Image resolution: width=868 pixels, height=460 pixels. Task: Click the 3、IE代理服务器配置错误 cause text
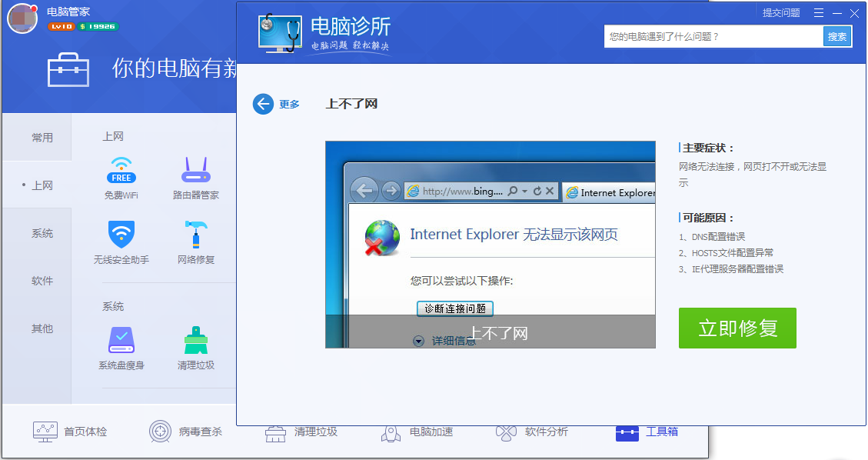[x=731, y=269]
